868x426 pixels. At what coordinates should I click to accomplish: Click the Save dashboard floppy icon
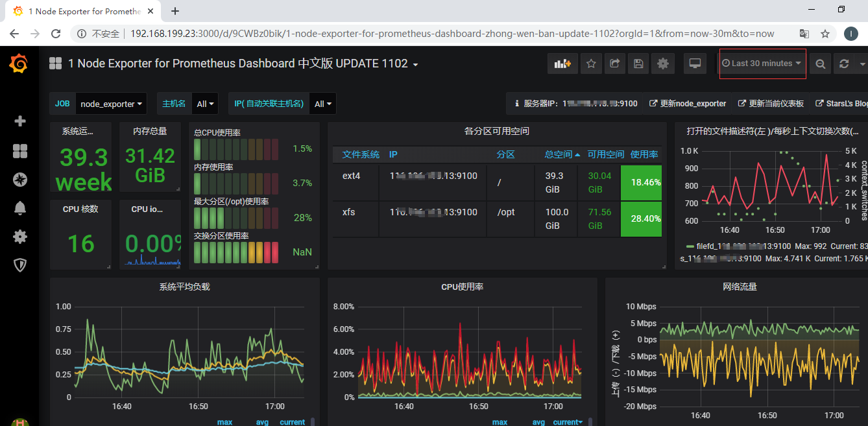638,64
